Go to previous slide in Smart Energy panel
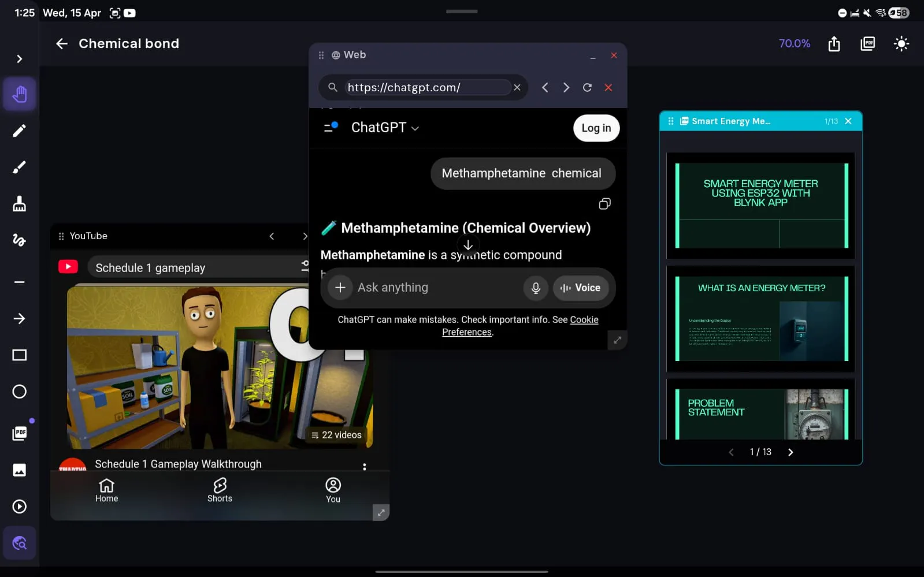Screen dimensions: 924x577 tap(731, 452)
